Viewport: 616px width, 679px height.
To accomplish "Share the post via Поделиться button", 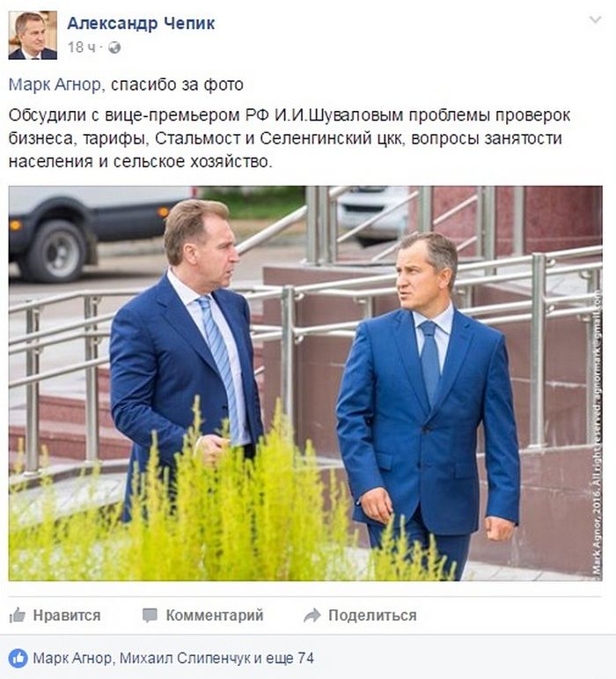I will pyautogui.click(x=372, y=616).
